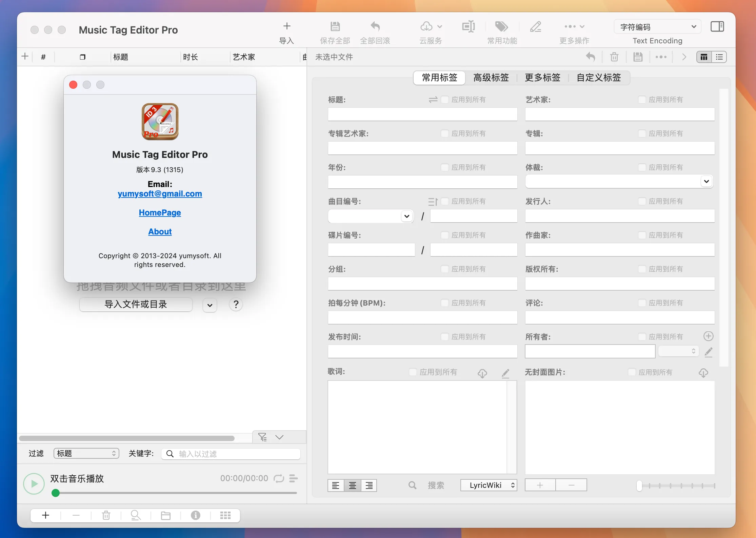Click the magnifier search icon in bottom toolbar
The height and width of the screenshot is (538, 756).
tap(136, 515)
